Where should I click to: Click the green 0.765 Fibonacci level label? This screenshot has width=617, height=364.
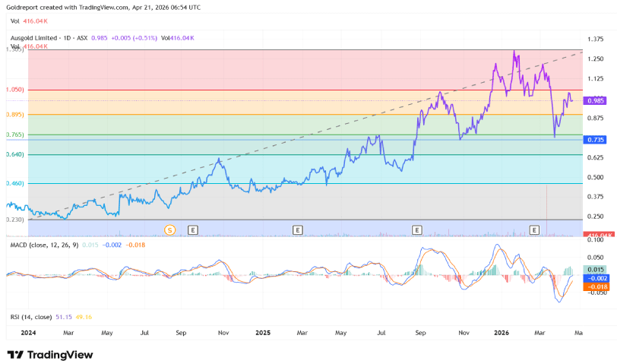coord(14,135)
